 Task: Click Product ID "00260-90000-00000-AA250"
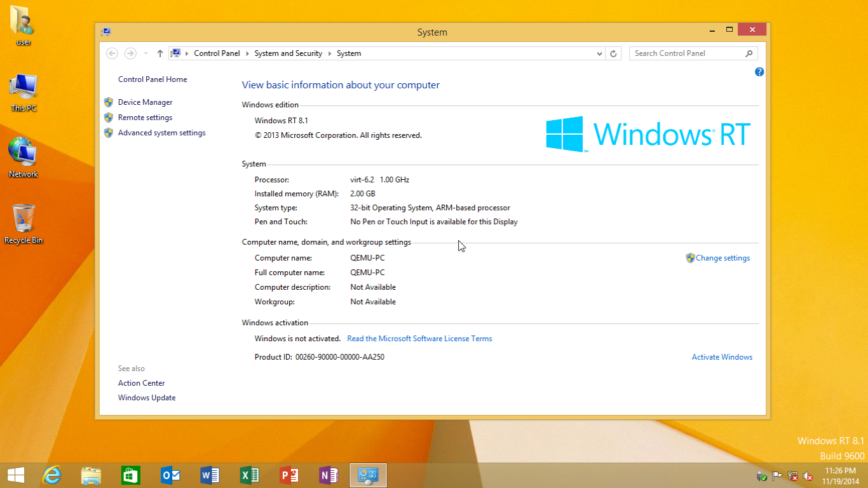click(340, 357)
